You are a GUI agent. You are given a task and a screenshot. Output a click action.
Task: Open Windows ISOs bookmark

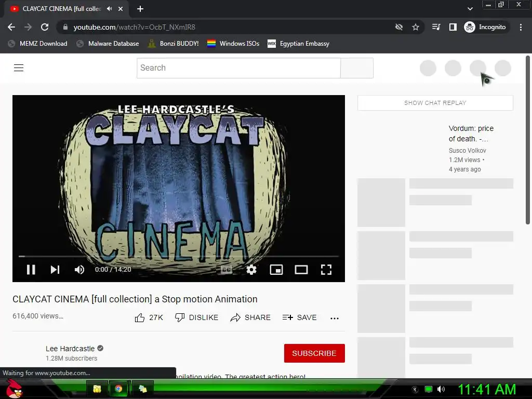(233, 44)
